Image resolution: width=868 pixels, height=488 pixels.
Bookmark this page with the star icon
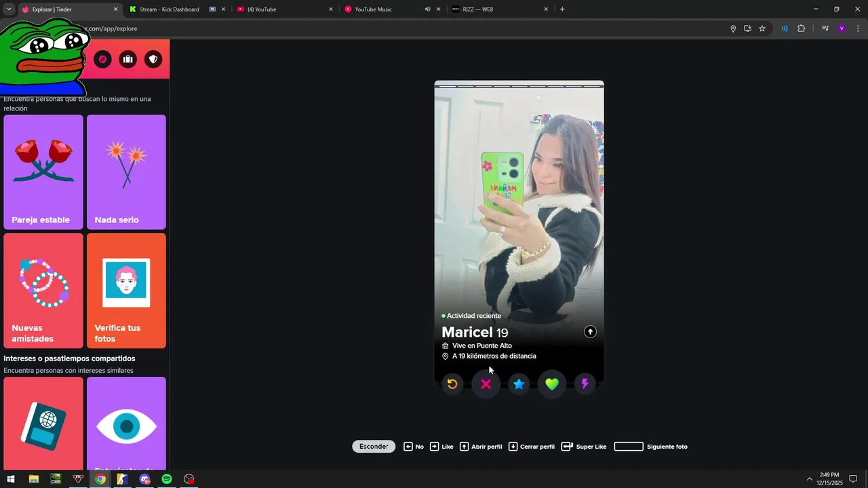click(x=762, y=28)
